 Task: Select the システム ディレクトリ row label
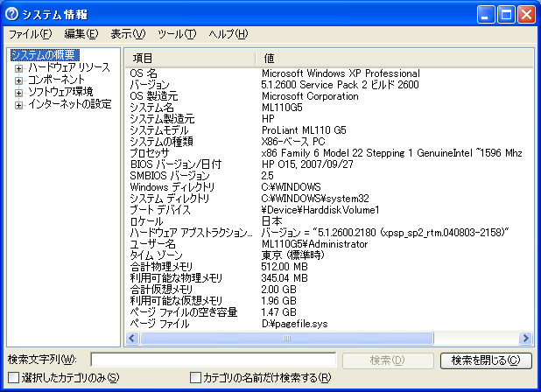coord(170,199)
